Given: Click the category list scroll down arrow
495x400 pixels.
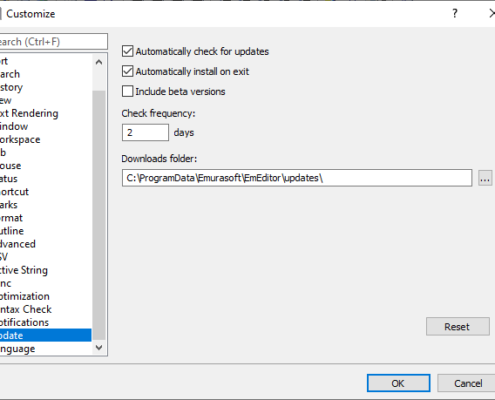Looking at the screenshot, I should point(99,348).
